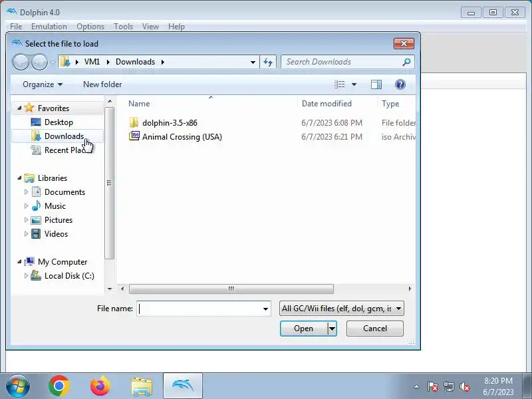Click the New folder button
532x399 pixels.
pyautogui.click(x=102, y=84)
